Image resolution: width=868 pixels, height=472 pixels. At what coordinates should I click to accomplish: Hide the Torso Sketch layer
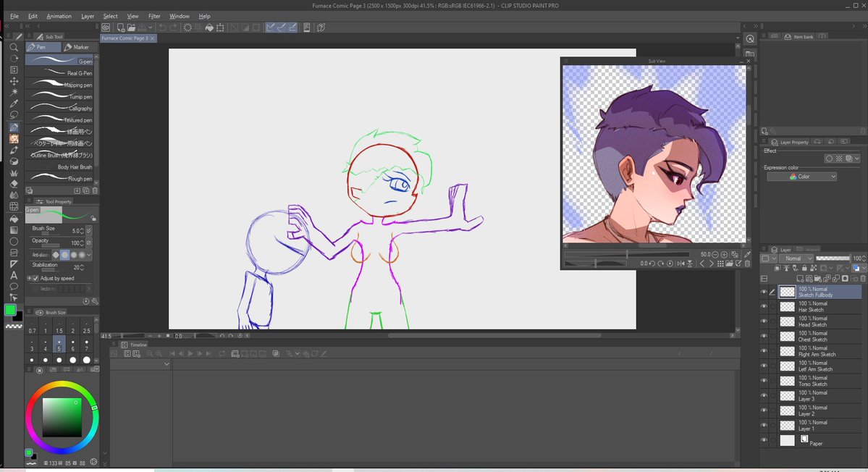pos(764,381)
